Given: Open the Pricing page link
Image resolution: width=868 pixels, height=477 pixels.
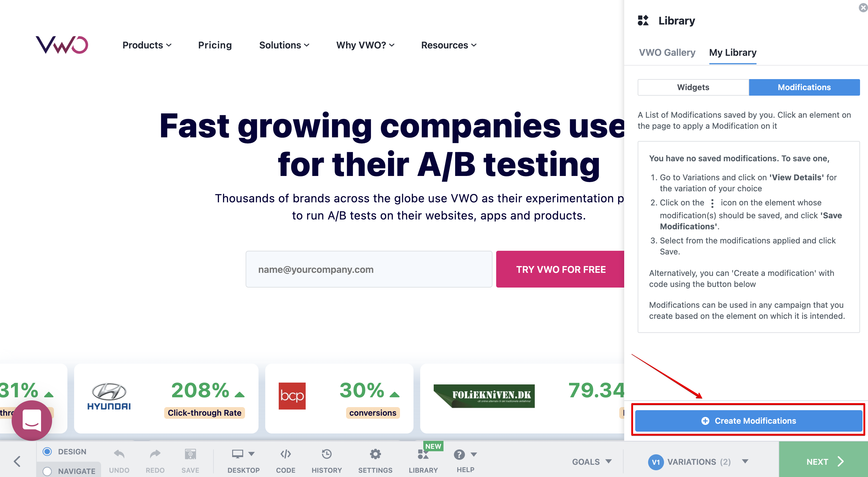Looking at the screenshot, I should click(x=215, y=45).
